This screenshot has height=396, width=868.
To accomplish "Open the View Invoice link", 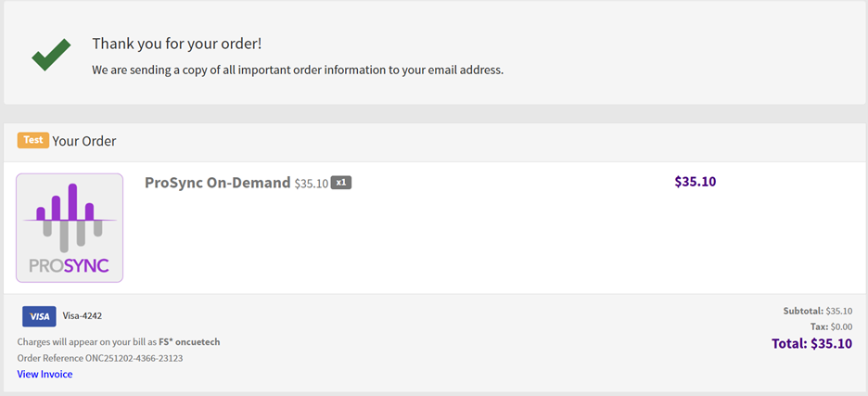I will (45, 374).
